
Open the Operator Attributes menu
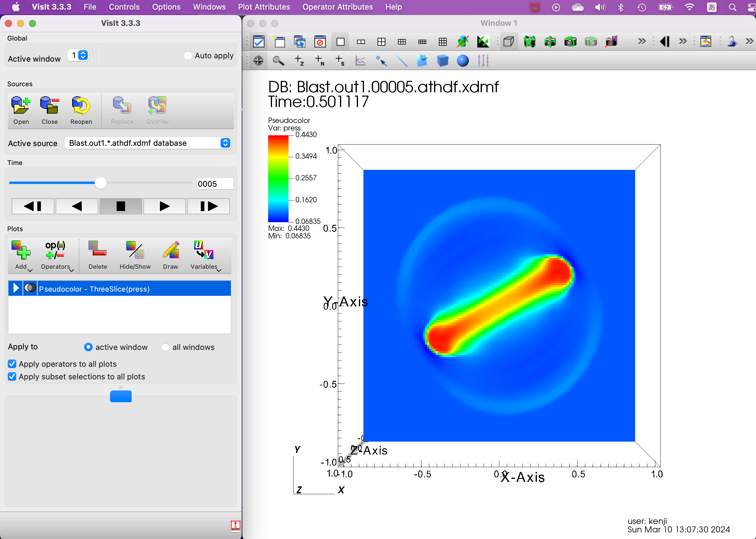338,7
